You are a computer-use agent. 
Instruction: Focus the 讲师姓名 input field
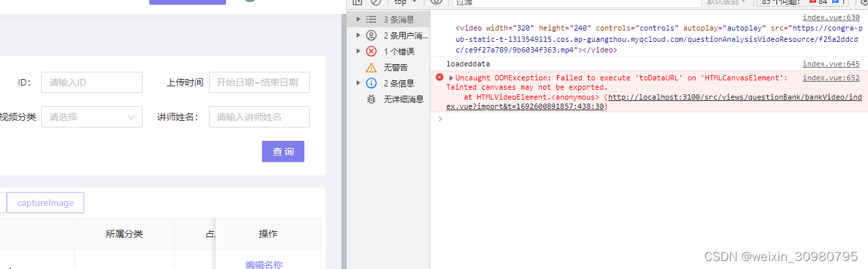point(259,117)
